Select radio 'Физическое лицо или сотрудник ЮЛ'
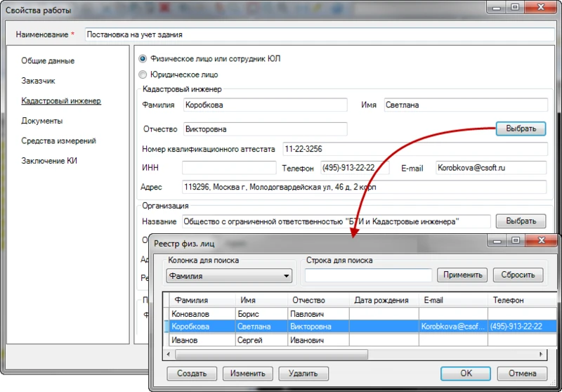 coord(143,59)
